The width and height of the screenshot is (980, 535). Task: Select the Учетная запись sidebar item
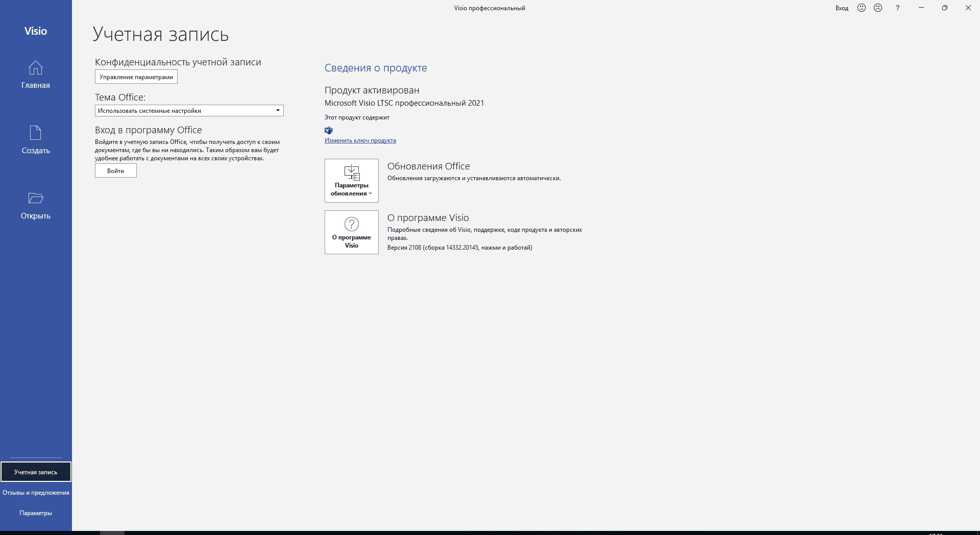coord(36,472)
